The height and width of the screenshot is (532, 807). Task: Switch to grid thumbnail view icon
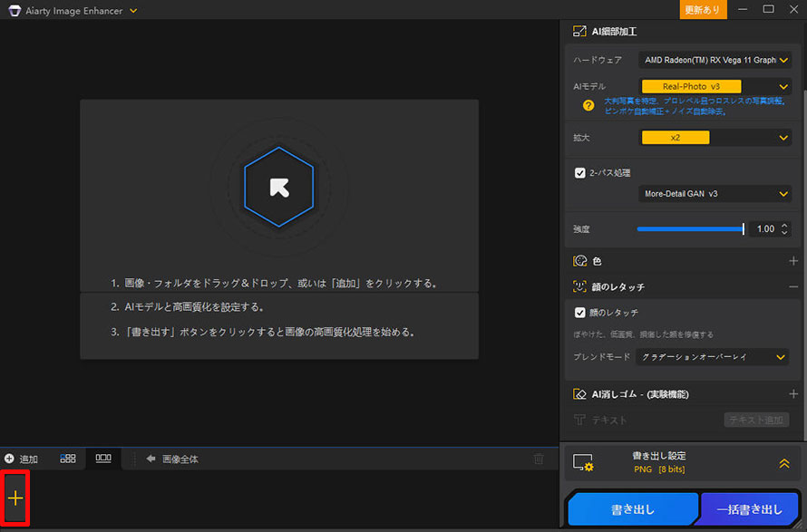tap(68, 459)
